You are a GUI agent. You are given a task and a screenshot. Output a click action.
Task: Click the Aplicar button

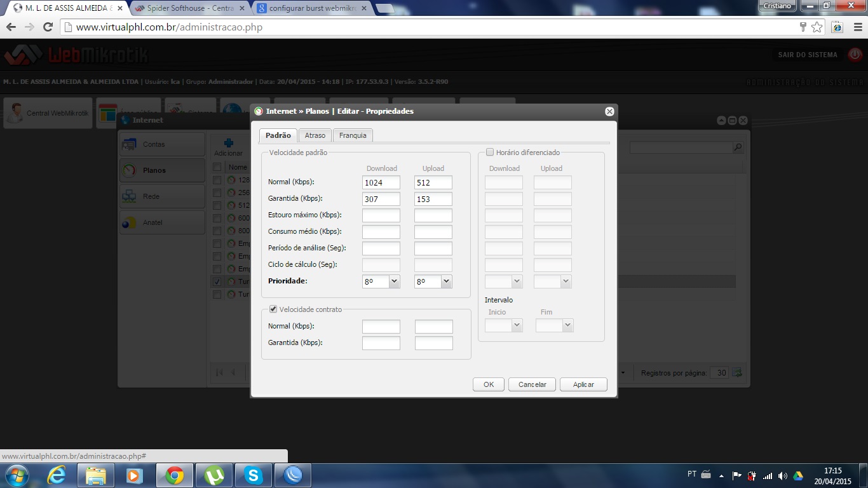pos(583,384)
